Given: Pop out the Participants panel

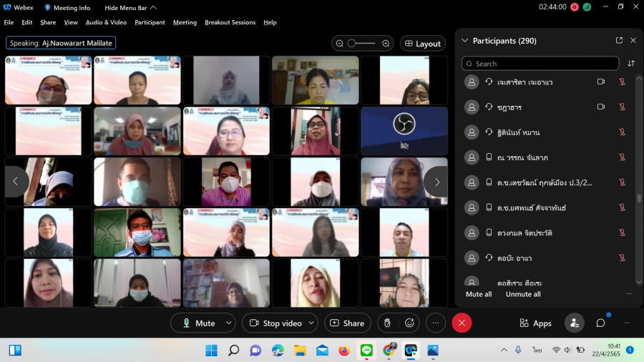Looking at the screenshot, I should 619,41.
